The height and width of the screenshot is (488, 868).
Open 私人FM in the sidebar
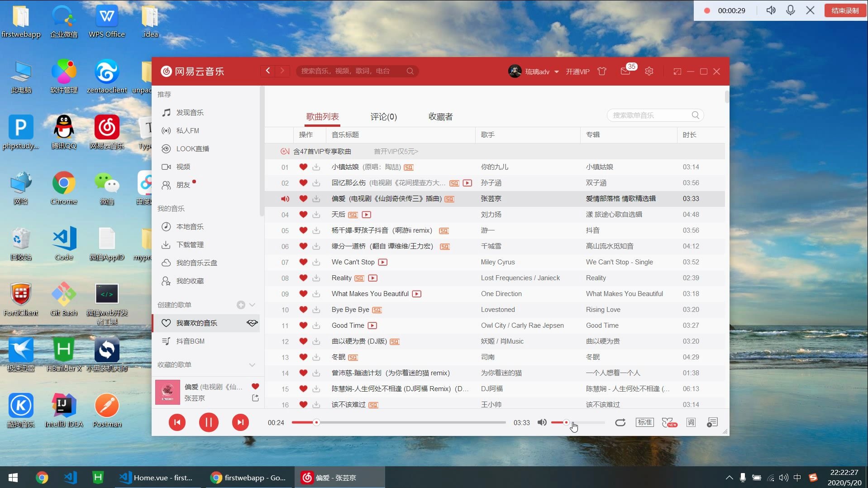tap(189, 130)
